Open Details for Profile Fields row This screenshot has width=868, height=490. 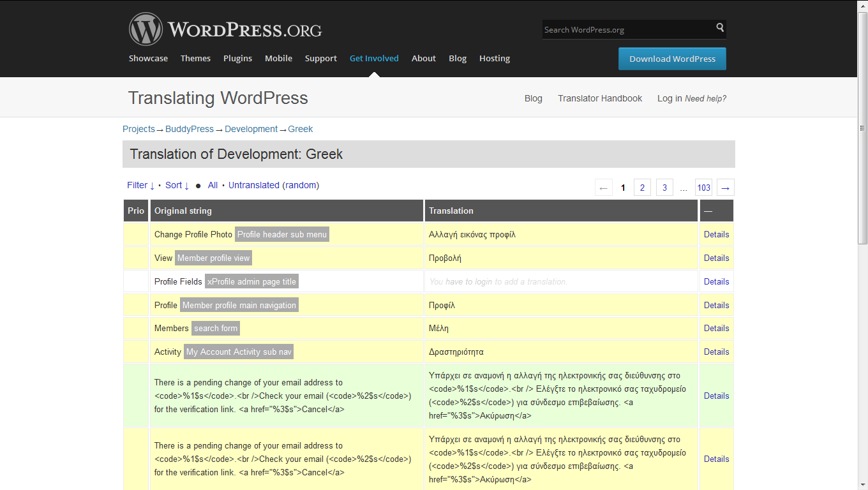(x=716, y=281)
